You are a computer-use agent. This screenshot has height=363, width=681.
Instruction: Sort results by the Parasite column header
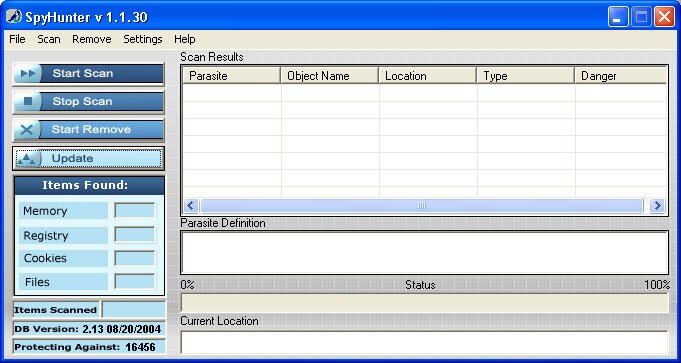pyautogui.click(x=231, y=76)
